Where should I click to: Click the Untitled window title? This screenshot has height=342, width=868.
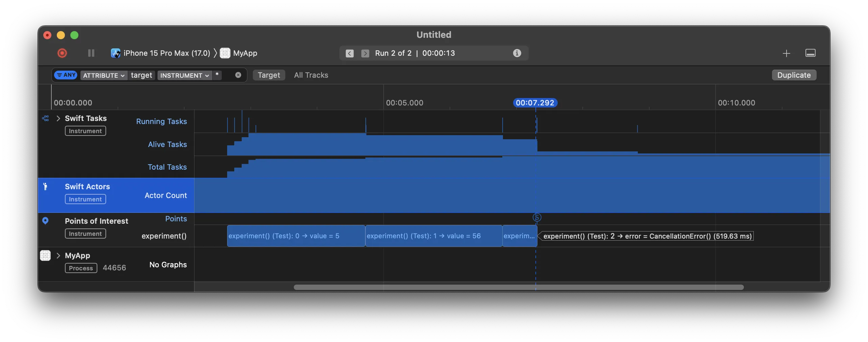tap(434, 35)
